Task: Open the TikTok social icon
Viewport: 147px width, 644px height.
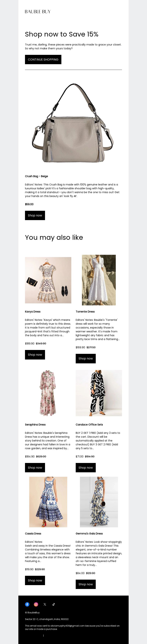Action: pyautogui.click(x=54, y=604)
